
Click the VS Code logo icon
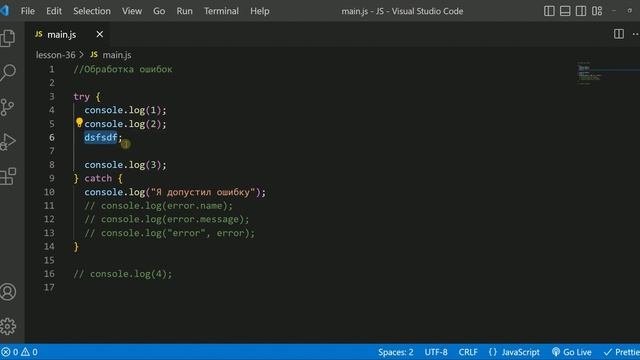(4, 10)
